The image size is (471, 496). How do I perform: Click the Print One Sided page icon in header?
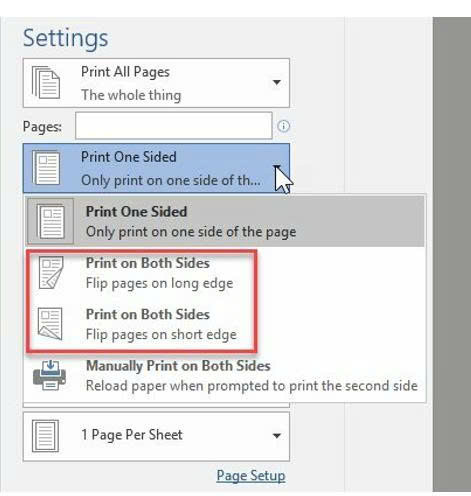(x=46, y=168)
